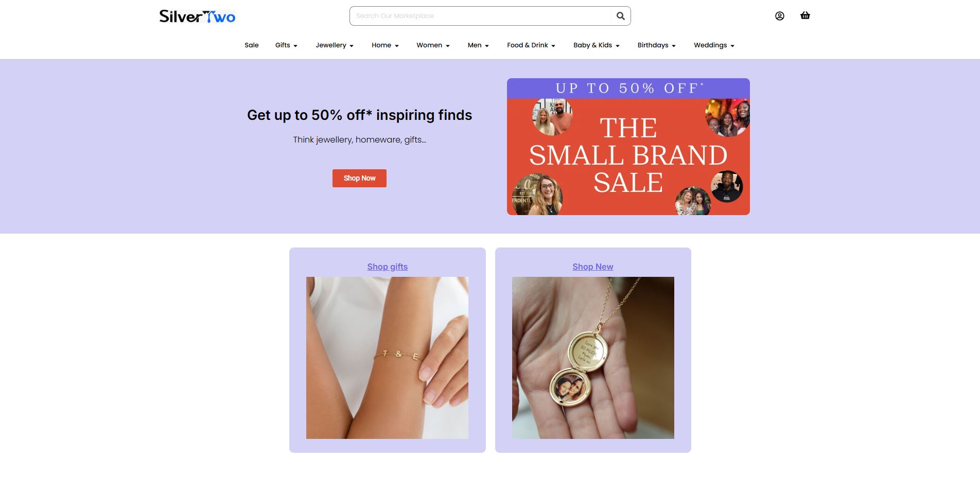Open the Weddings dropdown menu
980x477 pixels.
(714, 45)
